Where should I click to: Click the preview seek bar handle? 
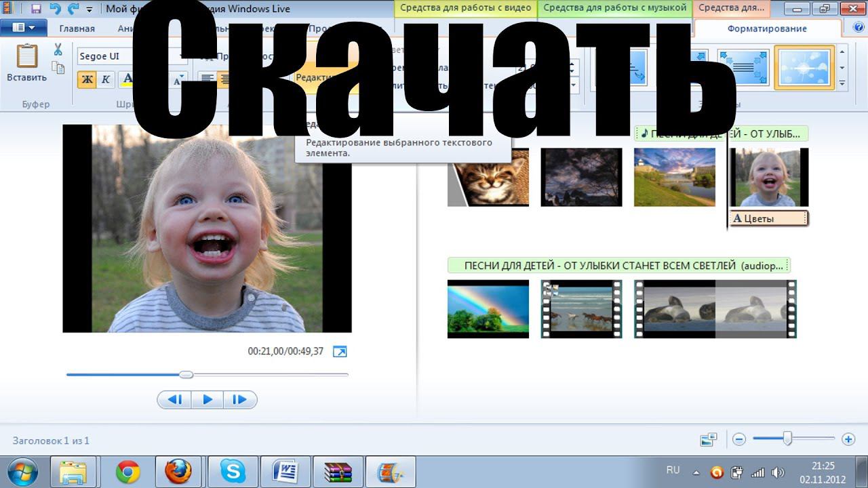click(x=186, y=374)
